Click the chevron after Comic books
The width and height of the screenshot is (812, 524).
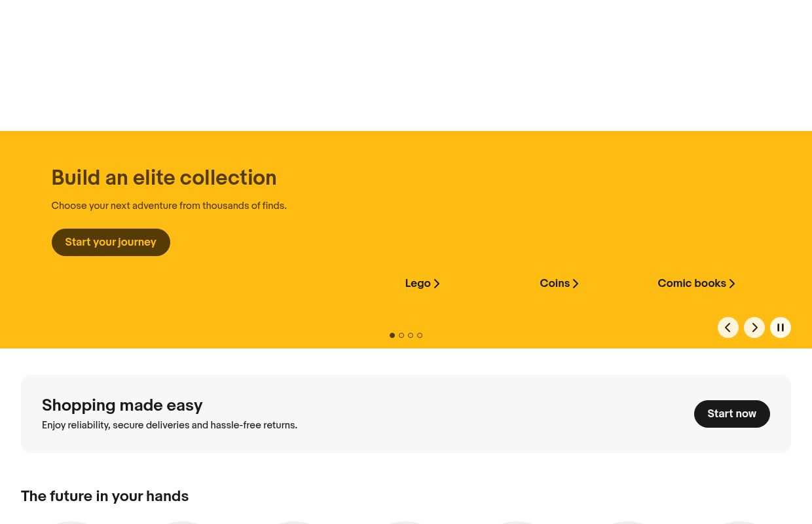tap(732, 284)
